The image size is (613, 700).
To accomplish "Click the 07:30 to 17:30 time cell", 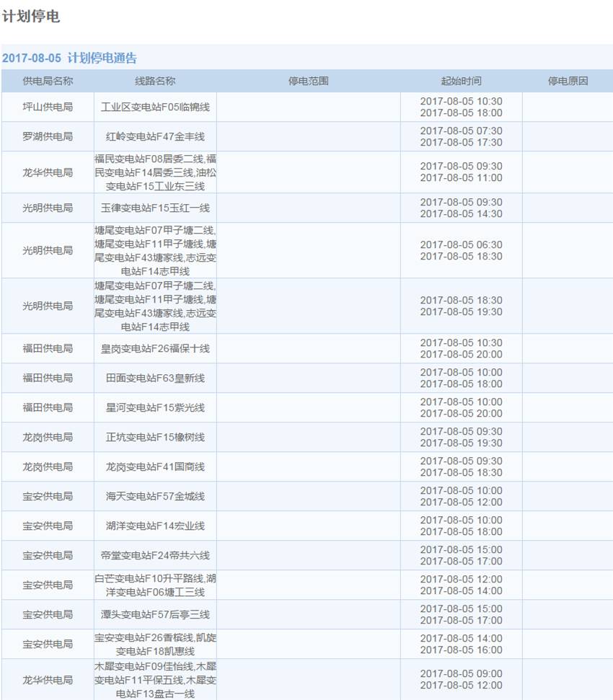I will (462, 136).
